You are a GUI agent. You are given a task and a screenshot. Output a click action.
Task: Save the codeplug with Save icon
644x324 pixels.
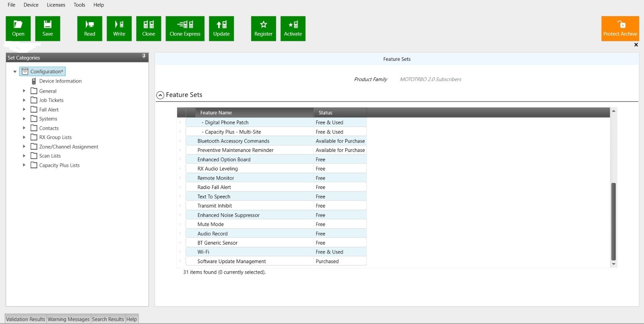click(47, 28)
